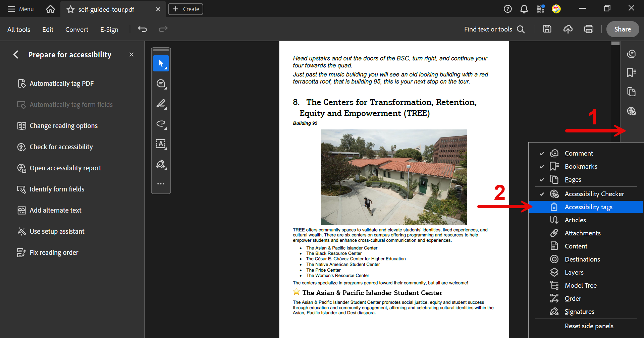
Task: Expand the three-dots more tools button
Action: [161, 184]
